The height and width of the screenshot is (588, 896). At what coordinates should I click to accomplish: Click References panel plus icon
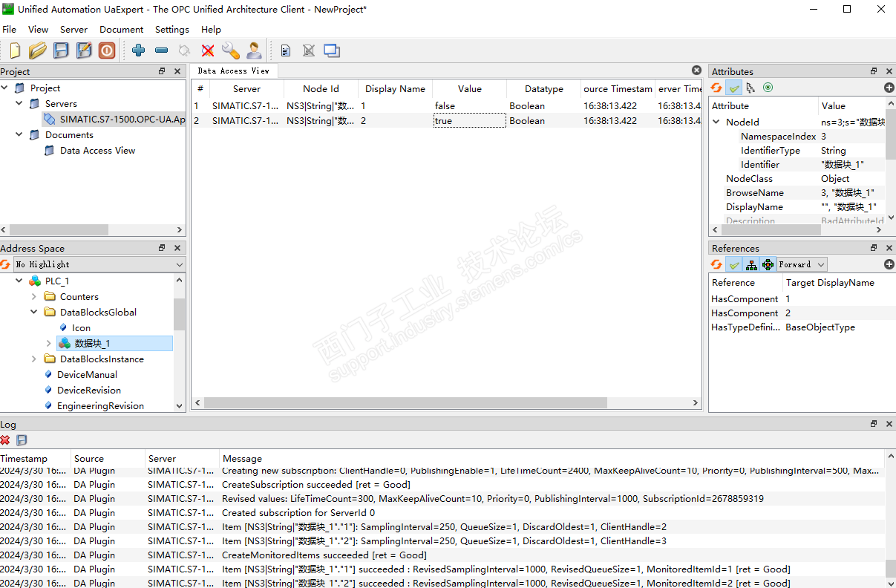tap(889, 264)
